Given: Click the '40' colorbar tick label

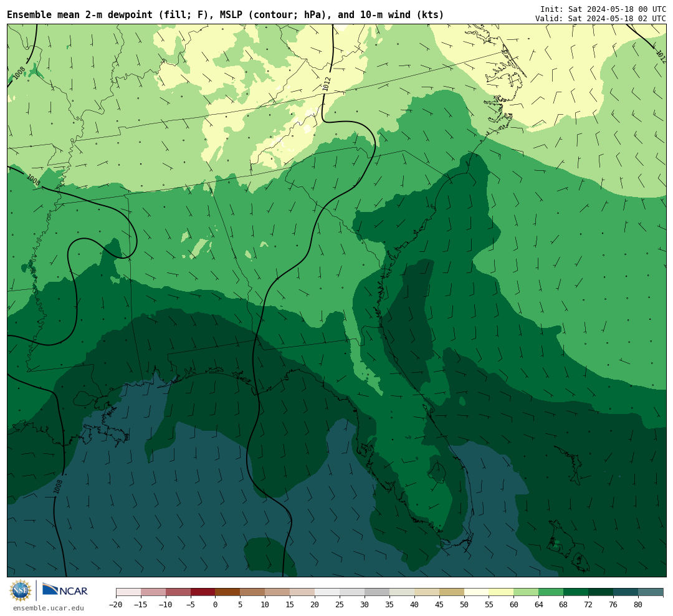Looking at the screenshot, I should pyautogui.click(x=414, y=605).
